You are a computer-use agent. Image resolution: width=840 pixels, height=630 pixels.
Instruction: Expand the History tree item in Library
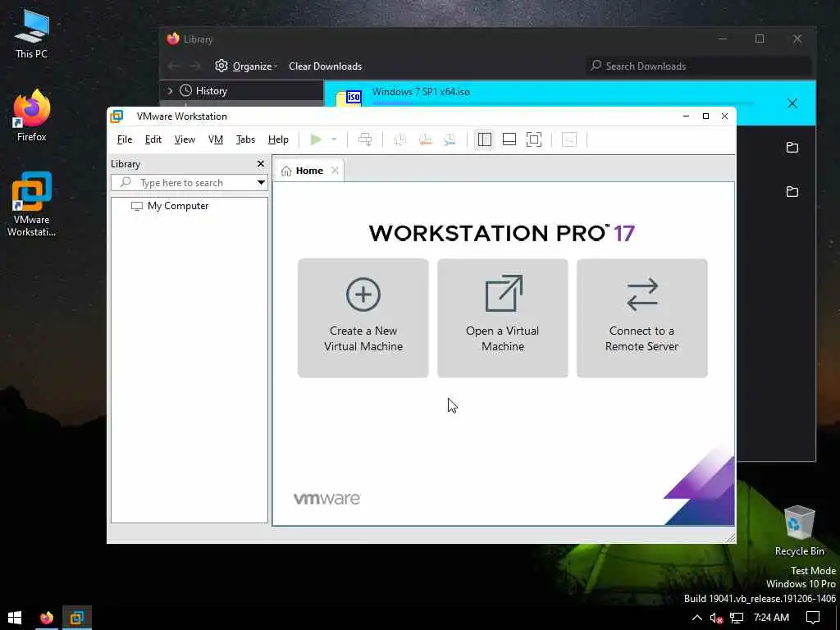(171, 91)
